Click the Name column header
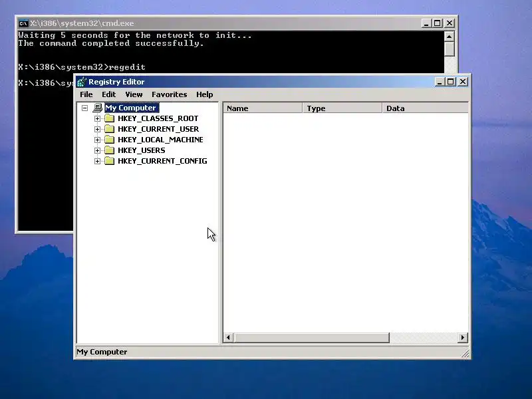 tap(263, 108)
